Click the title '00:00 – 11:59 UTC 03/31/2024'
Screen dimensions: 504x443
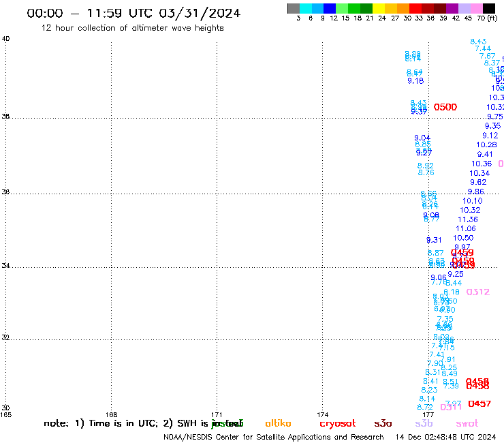point(133,13)
